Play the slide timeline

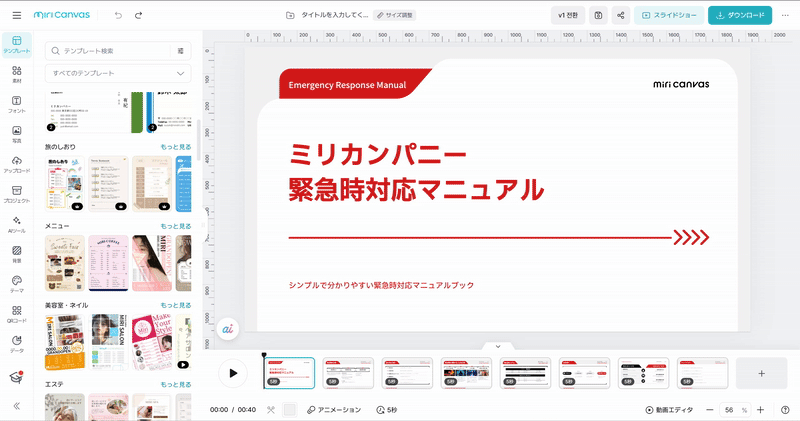(233, 373)
